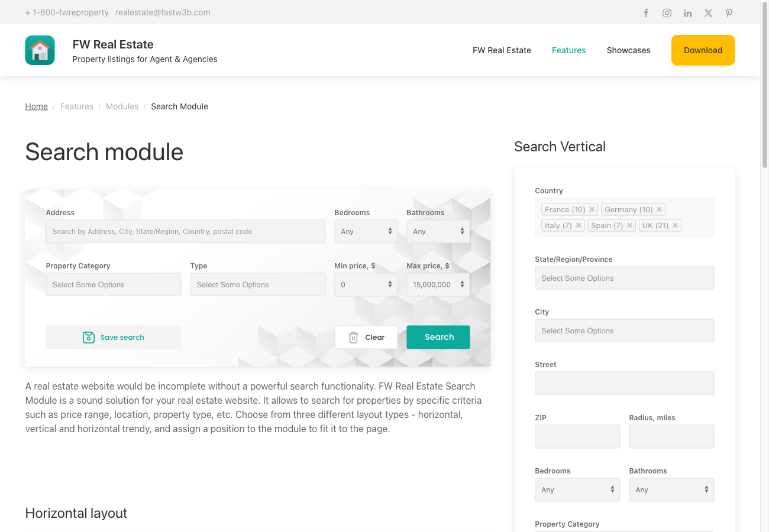Open the Facebook social icon

[646, 12]
